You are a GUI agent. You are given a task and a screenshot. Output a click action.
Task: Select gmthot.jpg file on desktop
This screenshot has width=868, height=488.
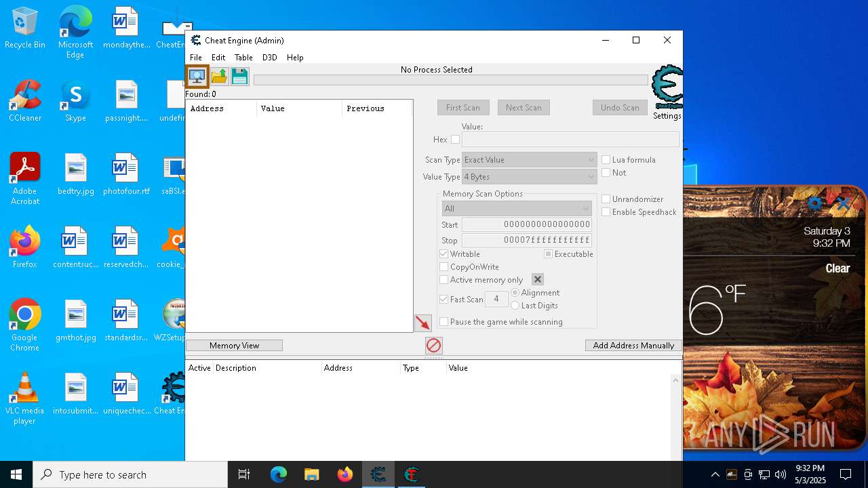coord(75,321)
